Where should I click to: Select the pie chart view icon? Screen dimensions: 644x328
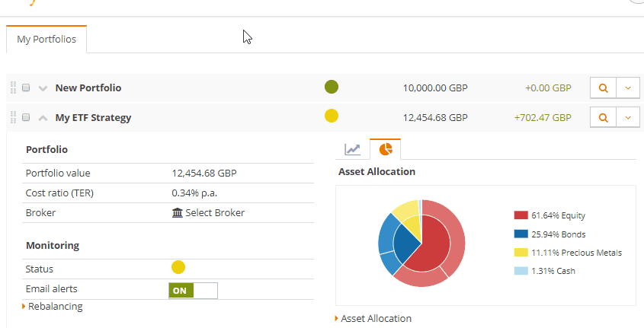tap(385, 149)
